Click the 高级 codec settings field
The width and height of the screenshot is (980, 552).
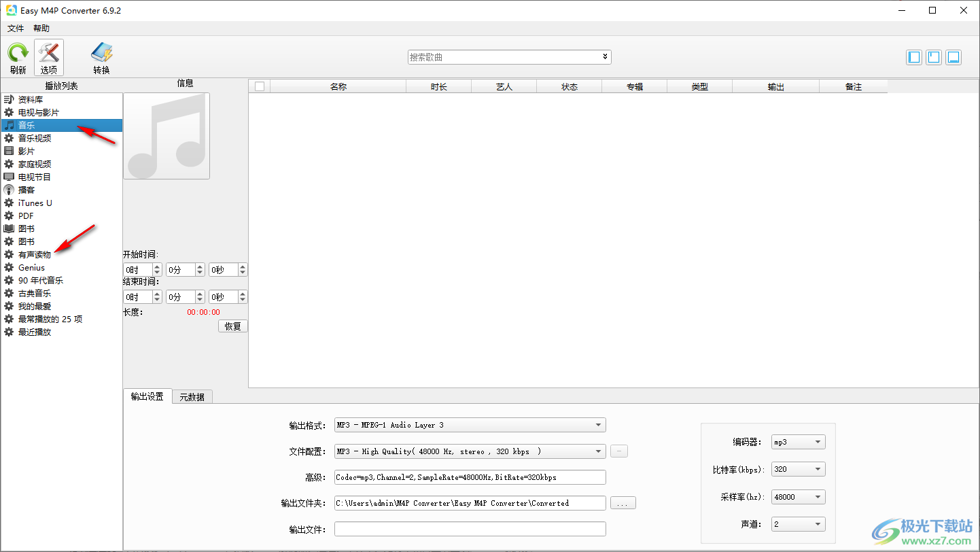[470, 477]
